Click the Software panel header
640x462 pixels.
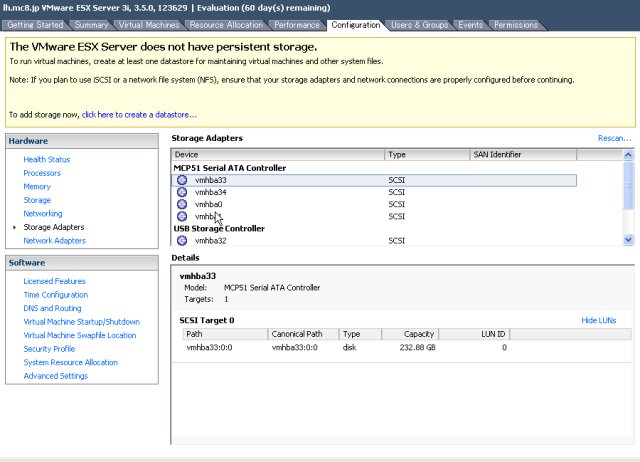pos(82,263)
